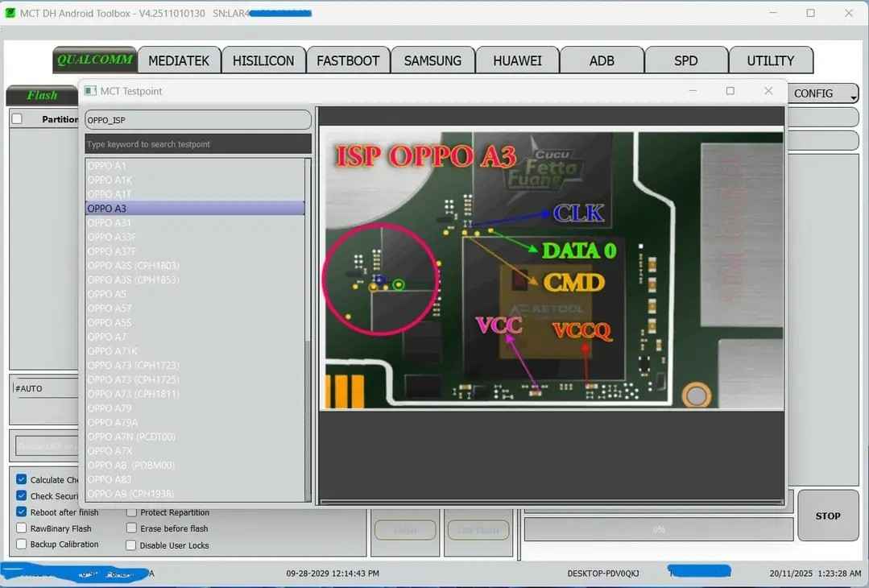Select OPPO A8 (PDBM00) entry

click(x=195, y=465)
